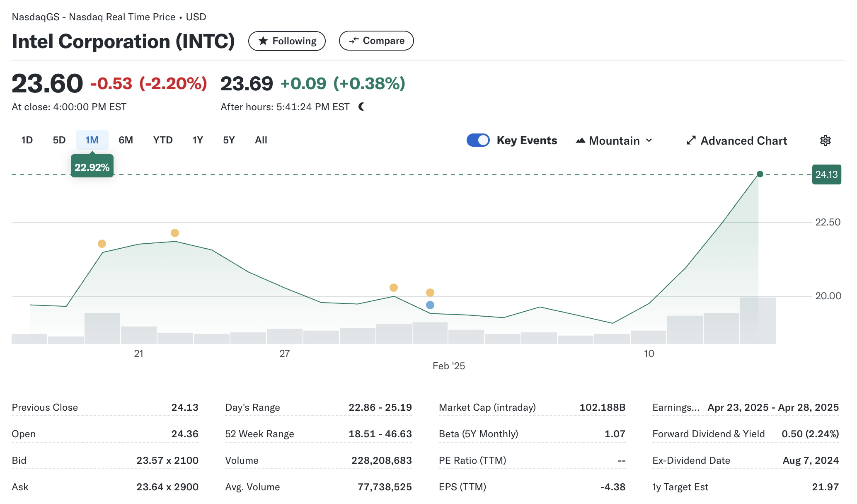Click the Following button label

(294, 41)
